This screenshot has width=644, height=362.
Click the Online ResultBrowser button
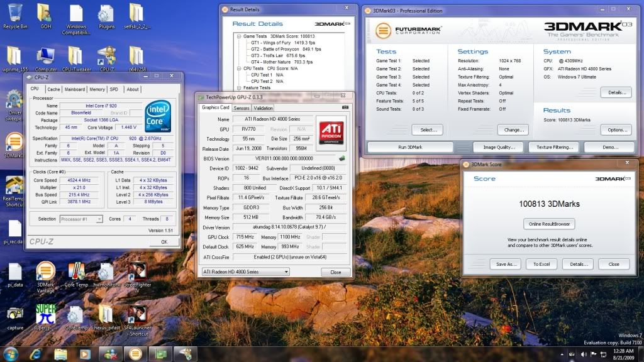[x=548, y=224]
